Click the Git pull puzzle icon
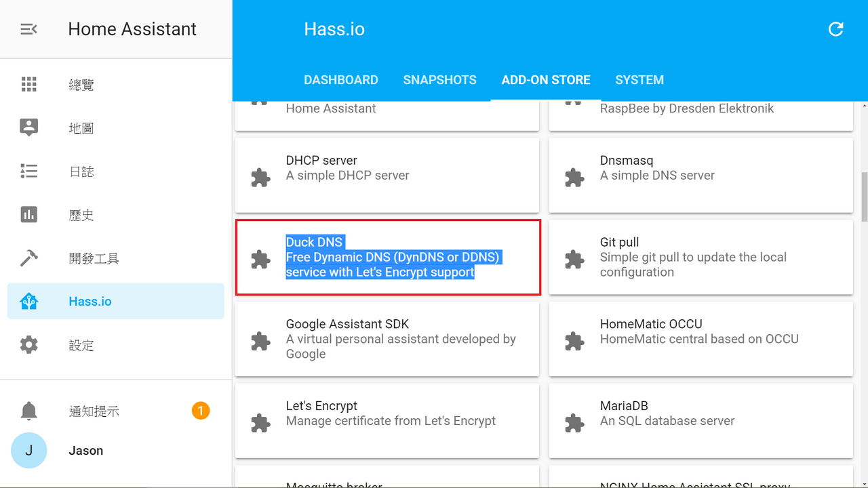Viewport: 868px width, 488px height. [574, 260]
